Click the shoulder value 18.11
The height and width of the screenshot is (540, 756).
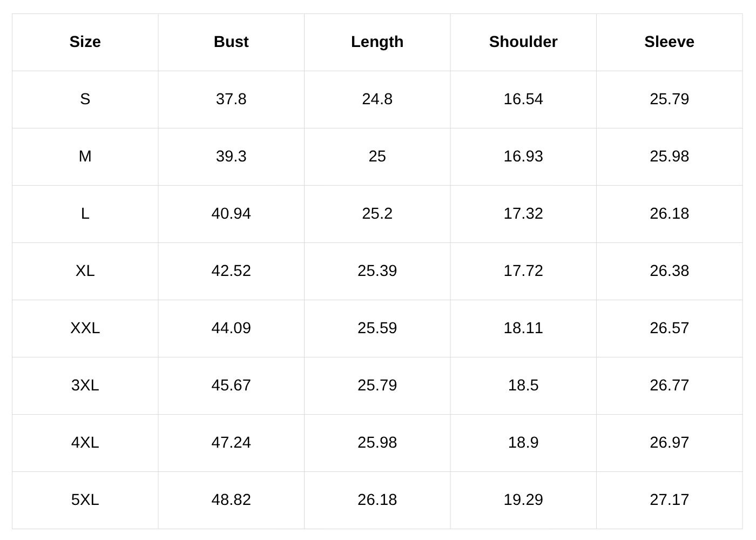click(523, 328)
